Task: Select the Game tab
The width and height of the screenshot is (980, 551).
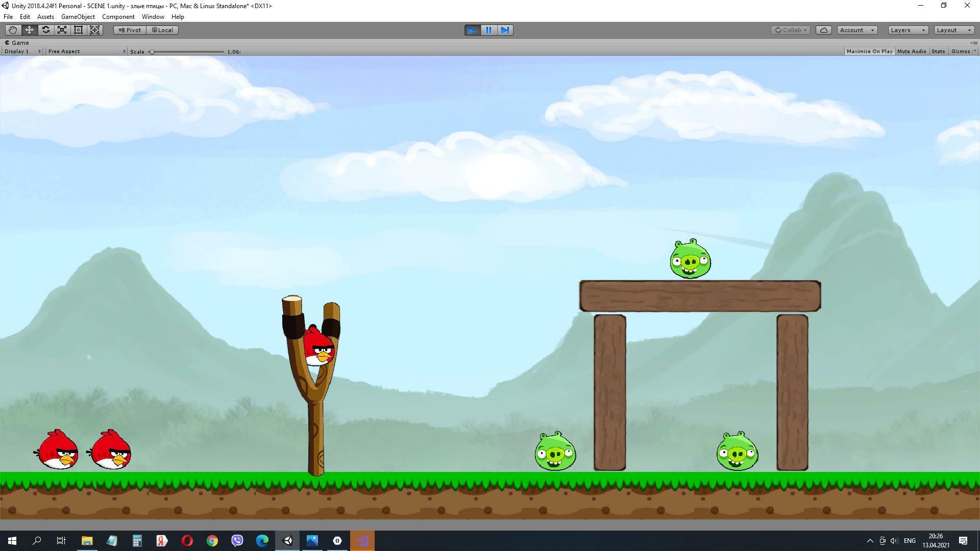Action: coord(17,43)
